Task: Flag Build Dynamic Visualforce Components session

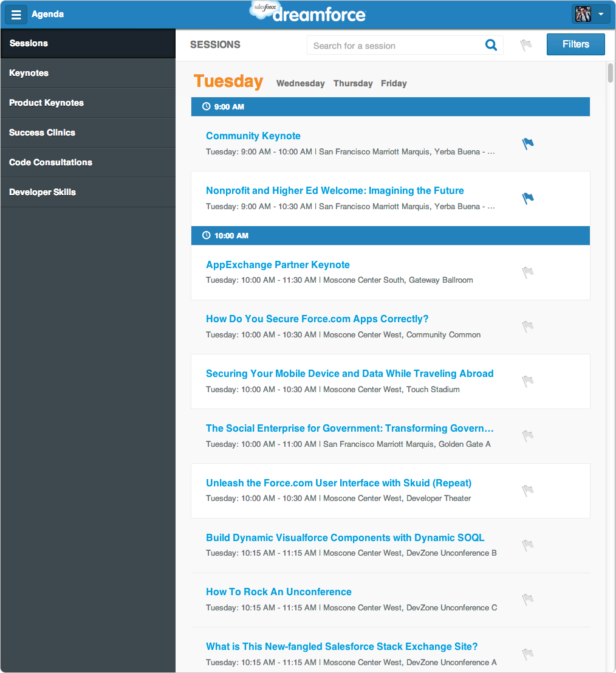Action: [528, 545]
